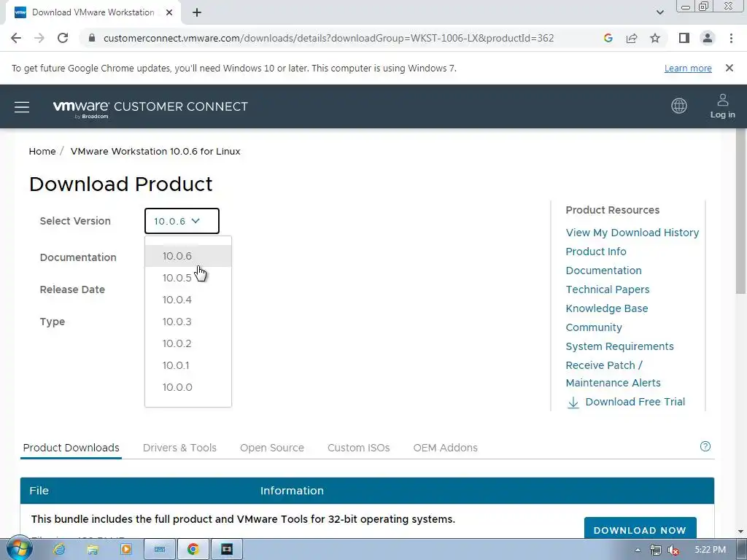The height and width of the screenshot is (560, 747).
Task: Launch Internet Explorer from taskbar
Action: pos(59,550)
